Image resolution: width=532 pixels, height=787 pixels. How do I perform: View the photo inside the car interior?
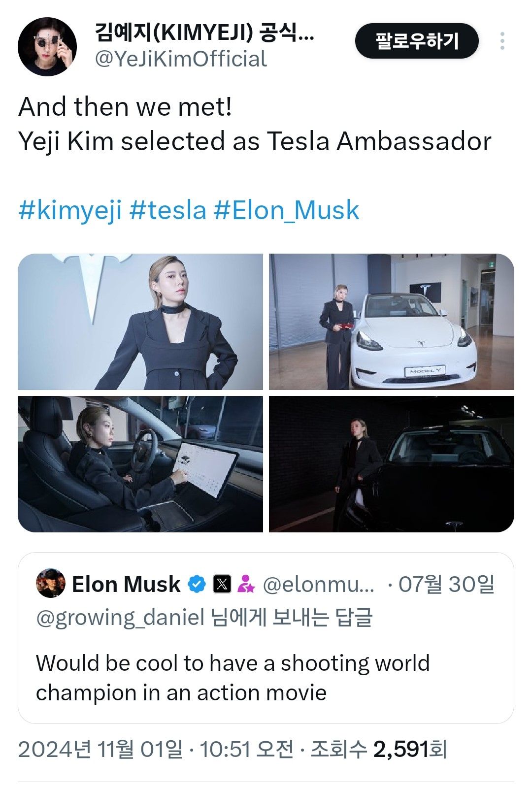(x=140, y=464)
